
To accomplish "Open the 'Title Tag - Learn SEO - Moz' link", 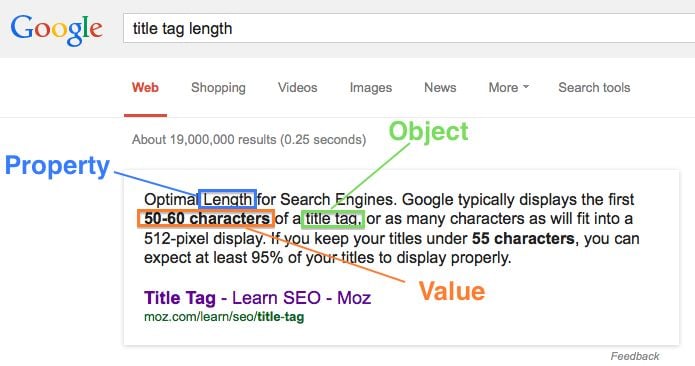I will coord(257,298).
